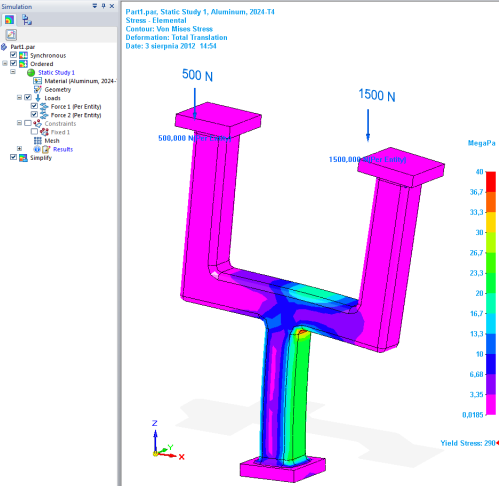Click the Material node icon
This screenshot has width=499, height=486.
pyautogui.click(x=37, y=81)
